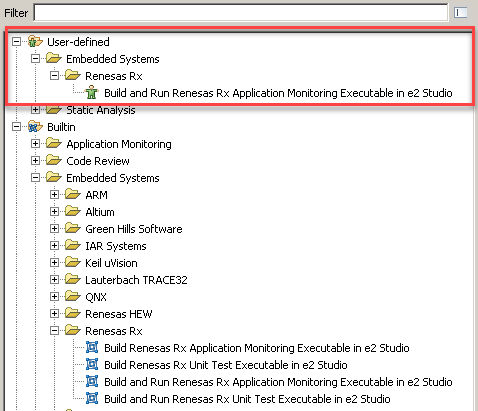Expand the ARM folder
This screenshot has width=478, height=411.
click(54, 195)
